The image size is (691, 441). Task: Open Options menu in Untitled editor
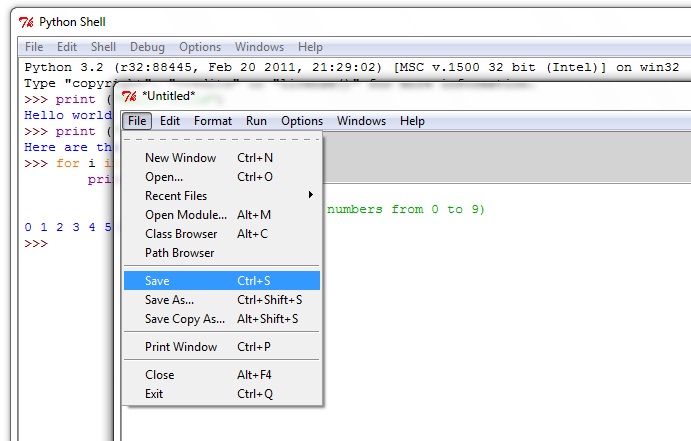(302, 121)
